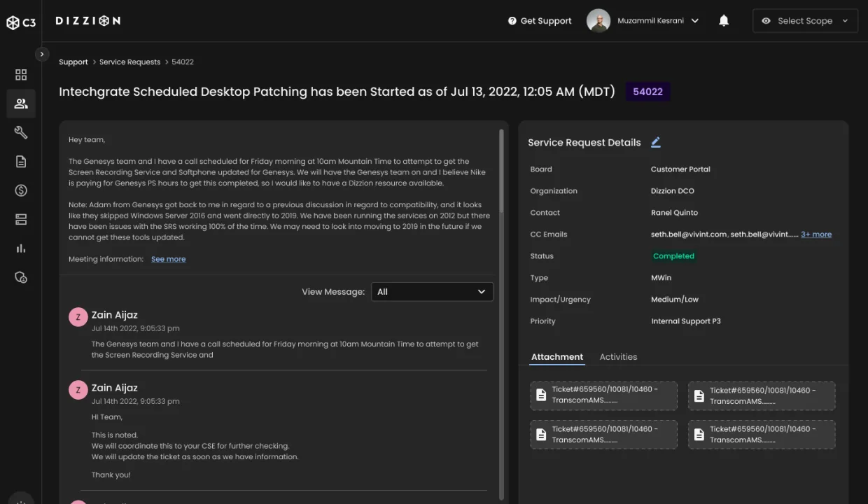
Task: Click the purple 54022 ticket badge
Action: tap(647, 92)
